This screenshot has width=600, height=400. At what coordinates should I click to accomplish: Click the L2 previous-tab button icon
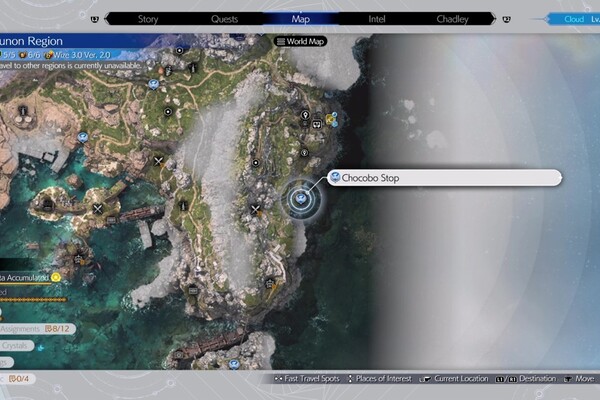(x=95, y=19)
